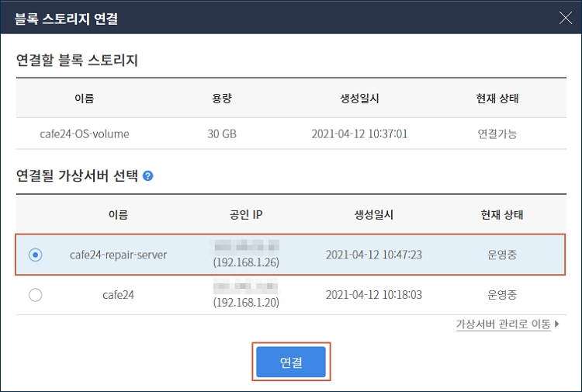This screenshot has height=392, width=582.
Task: Click the 현재 상태 header in server table
Action: pyautogui.click(x=502, y=214)
